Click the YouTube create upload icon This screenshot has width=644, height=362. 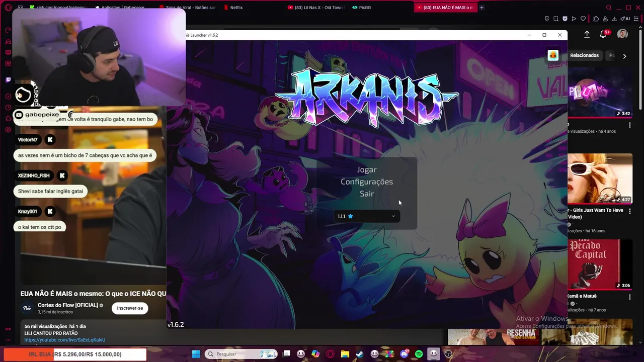click(x=587, y=34)
